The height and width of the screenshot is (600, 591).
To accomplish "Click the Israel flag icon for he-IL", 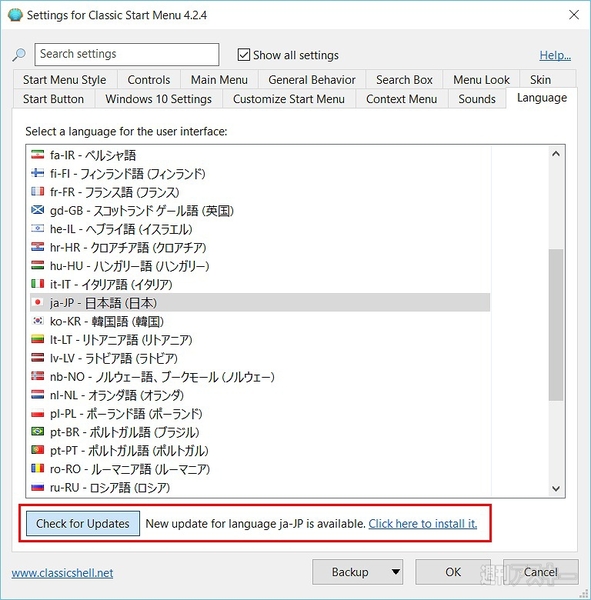I will [x=38, y=229].
